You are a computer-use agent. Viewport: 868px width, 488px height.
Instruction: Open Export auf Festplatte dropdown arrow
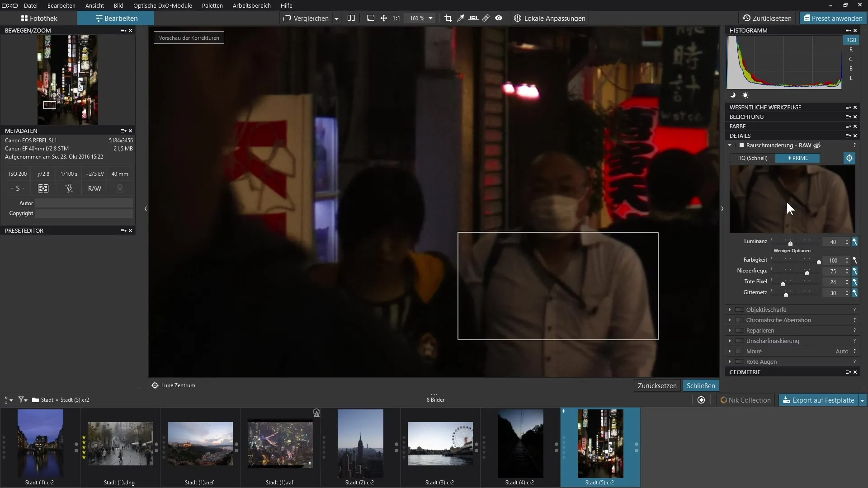862,400
